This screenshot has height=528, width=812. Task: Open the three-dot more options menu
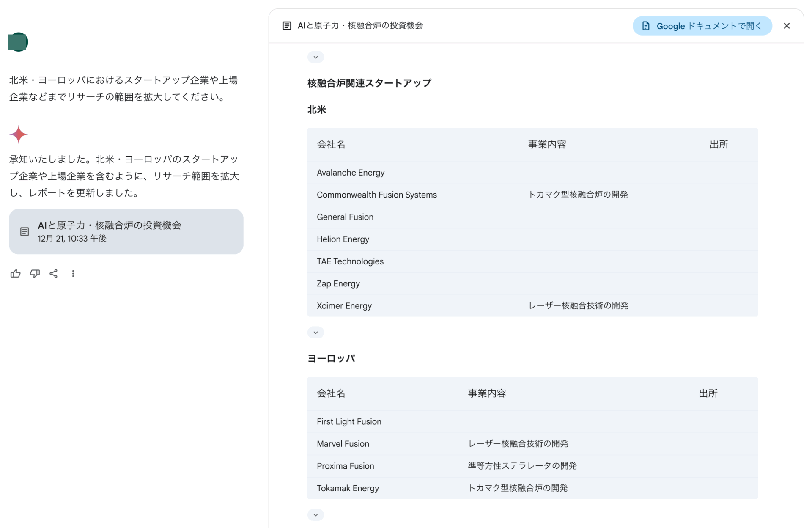click(x=73, y=274)
